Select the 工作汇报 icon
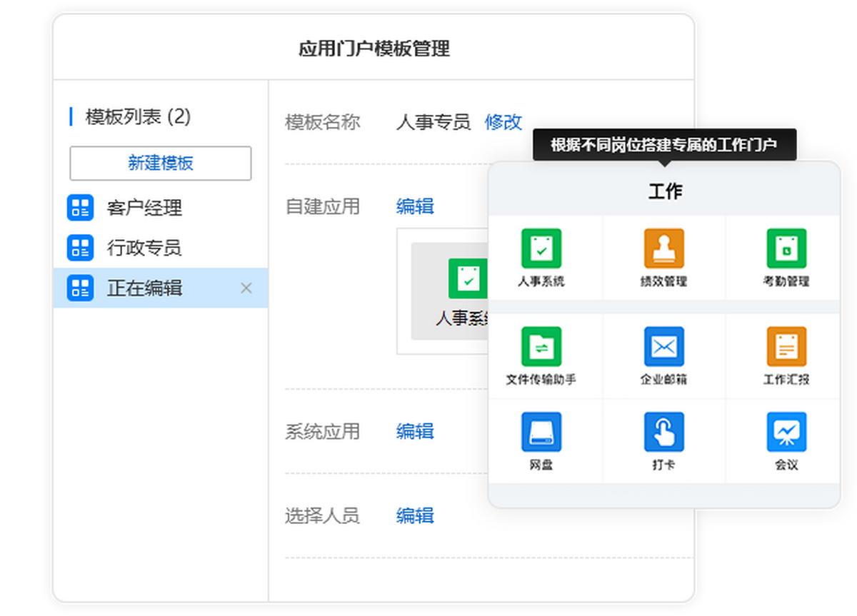857x616 pixels. point(785,347)
